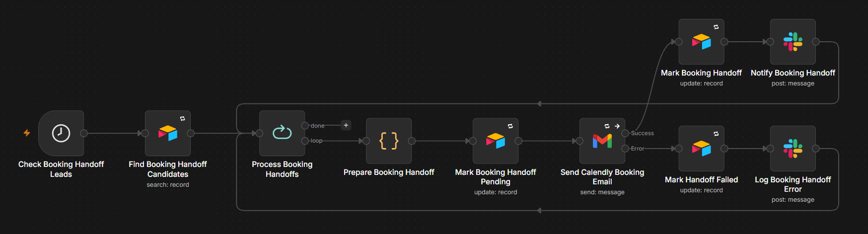Open the Log Booking Handoff Error Slack node

click(793, 149)
